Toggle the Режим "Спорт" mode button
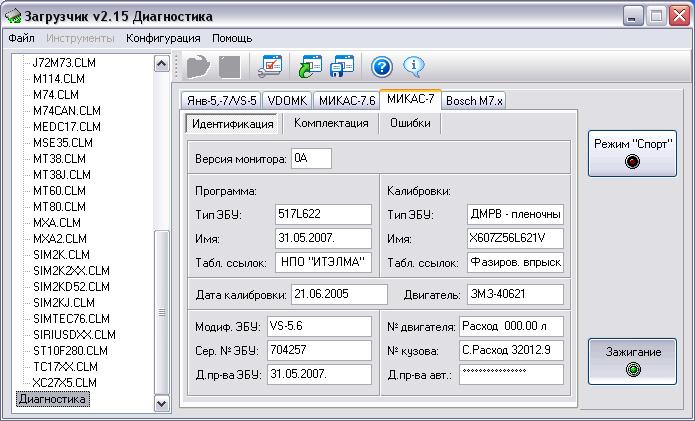This screenshot has height=421, width=695. pyautogui.click(x=632, y=152)
